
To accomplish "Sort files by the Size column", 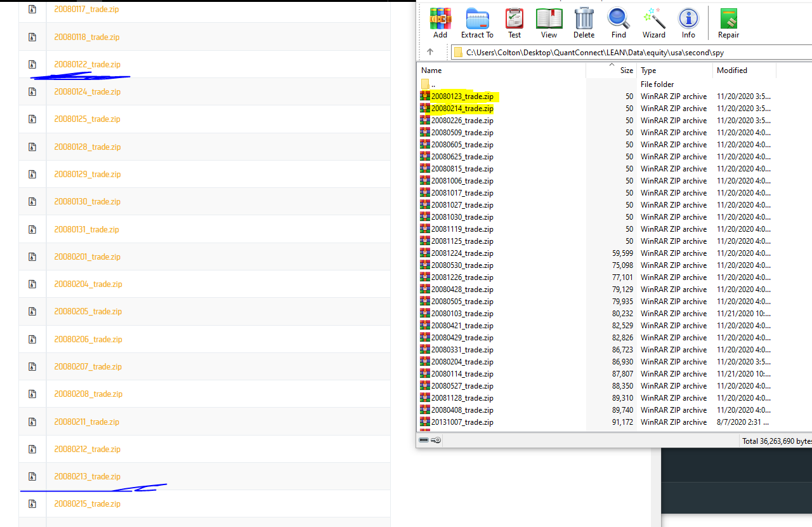I will [x=626, y=70].
